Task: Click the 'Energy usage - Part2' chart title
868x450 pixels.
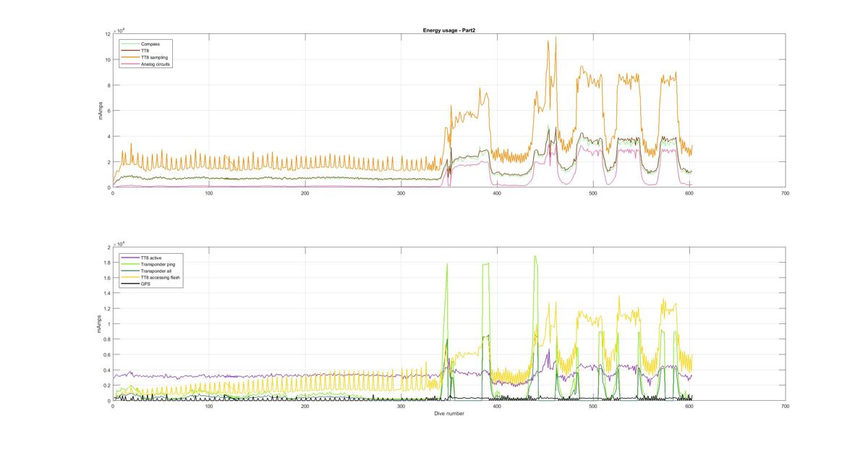Action: 448,30
